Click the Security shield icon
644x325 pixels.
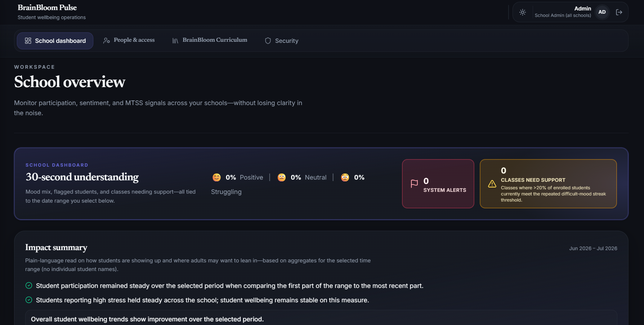coord(268,41)
